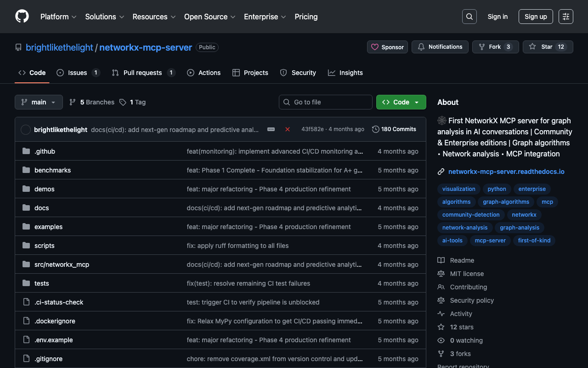Expand the Platform navigation menu

(x=58, y=17)
